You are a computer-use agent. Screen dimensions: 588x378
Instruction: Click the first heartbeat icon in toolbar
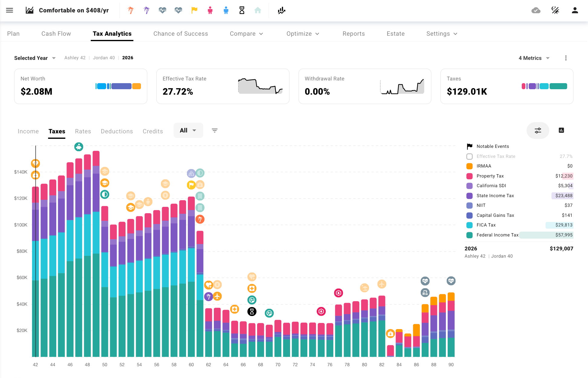162,10
